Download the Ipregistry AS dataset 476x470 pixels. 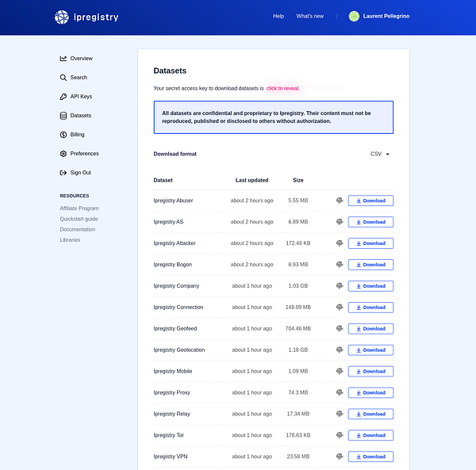click(370, 222)
